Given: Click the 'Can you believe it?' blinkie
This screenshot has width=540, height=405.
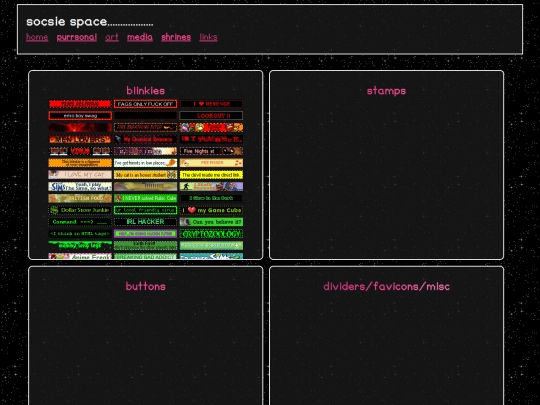Looking at the screenshot, I should click(x=211, y=222).
